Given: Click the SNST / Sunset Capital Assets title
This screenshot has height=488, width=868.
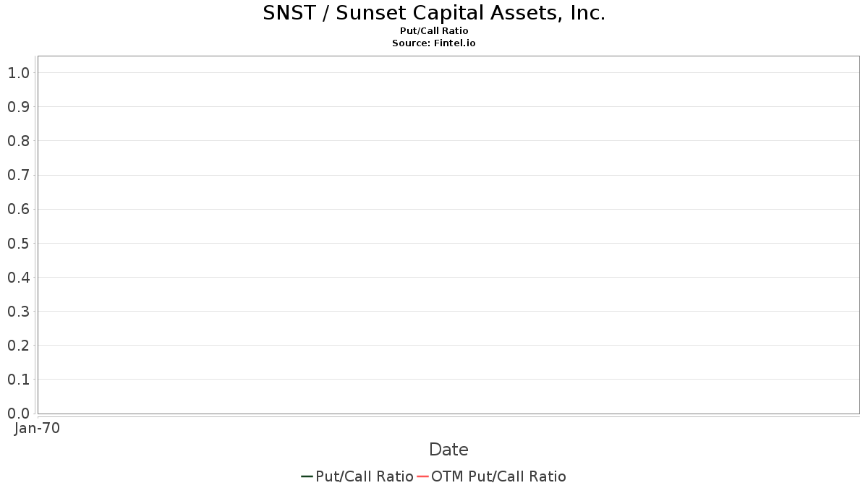Looking at the screenshot, I should point(434,13).
